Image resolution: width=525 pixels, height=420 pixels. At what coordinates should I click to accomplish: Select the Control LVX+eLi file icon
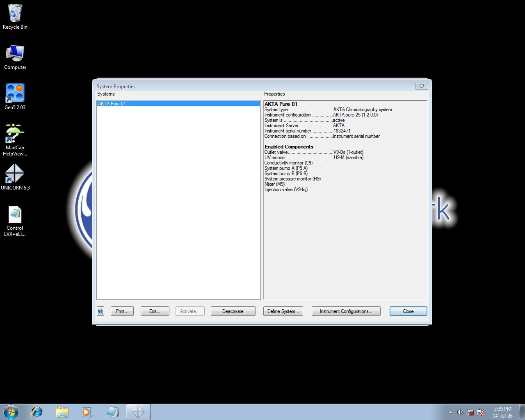click(15, 221)
